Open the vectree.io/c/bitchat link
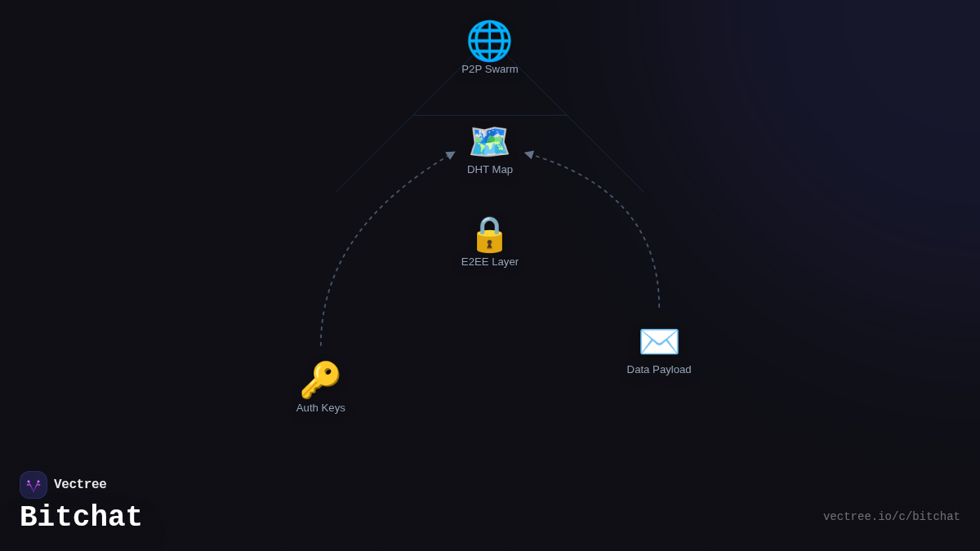 pyautogui.click(x=891, y=517)
